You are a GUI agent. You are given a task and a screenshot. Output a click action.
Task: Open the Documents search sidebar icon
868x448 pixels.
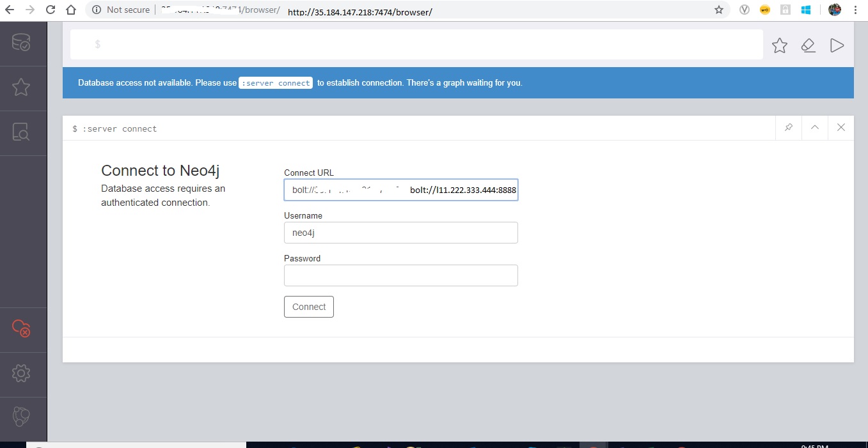(x=21, y=132)
